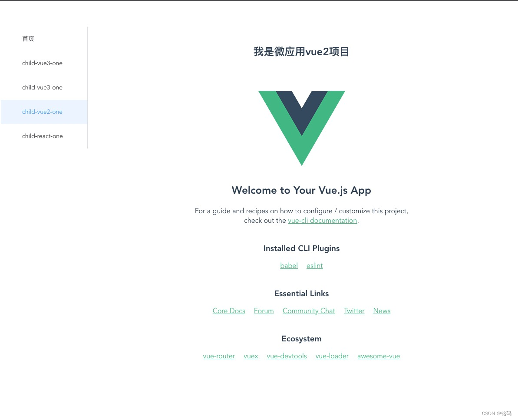Open the 首页 menu item
518x420 pixels.
(44, 39)
